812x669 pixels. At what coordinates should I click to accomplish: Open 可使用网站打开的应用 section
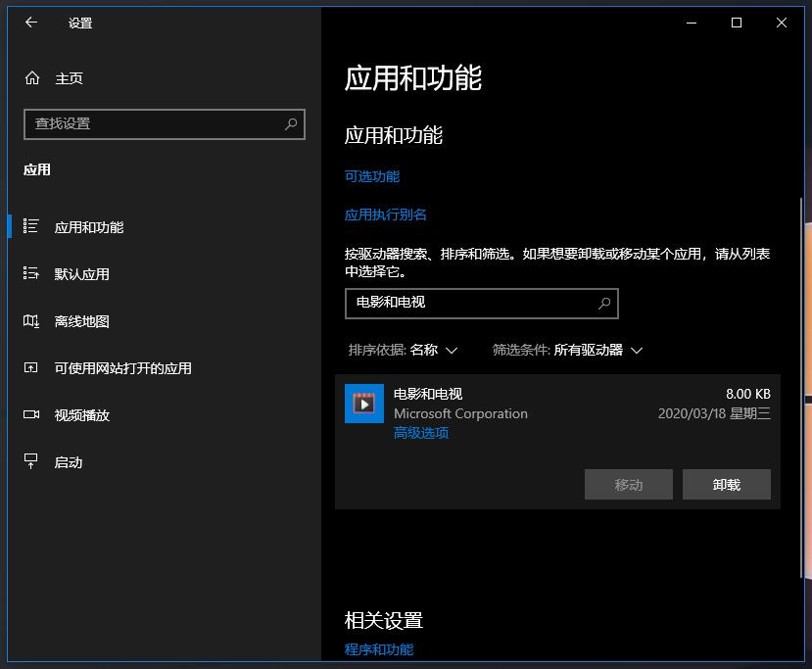[x=122, y=368]
